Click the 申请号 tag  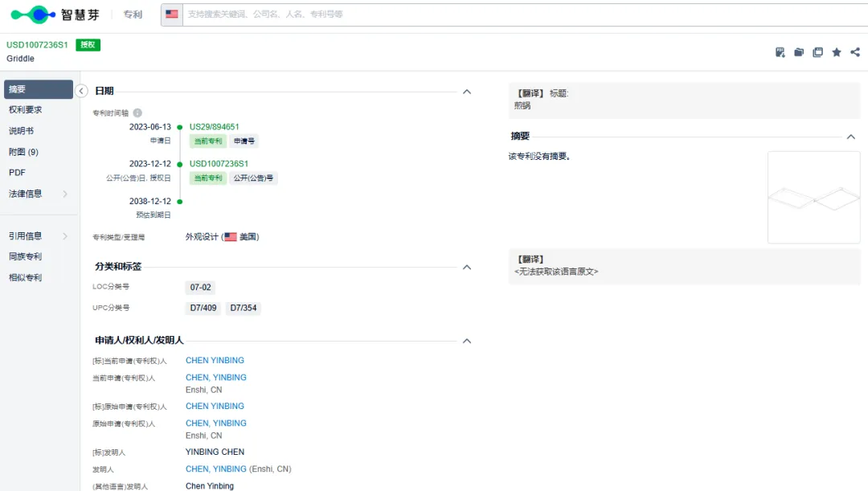[x=244, y=141]
